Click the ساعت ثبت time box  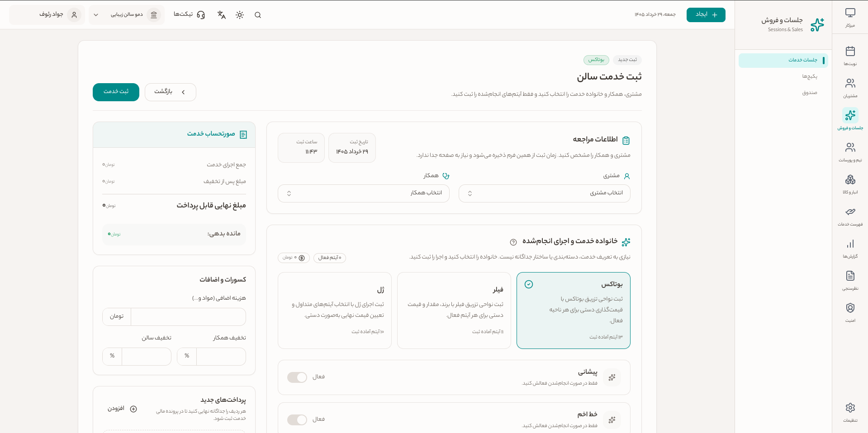301,148
